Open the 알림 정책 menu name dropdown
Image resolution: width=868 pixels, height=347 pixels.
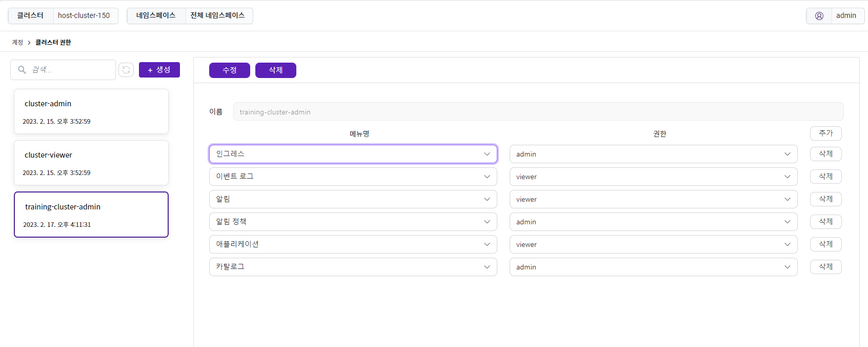tap(353, 222)
